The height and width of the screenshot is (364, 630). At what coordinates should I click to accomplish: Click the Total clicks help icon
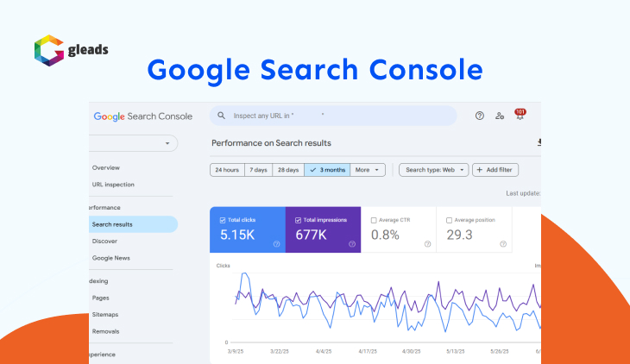(x=276, y=244)
